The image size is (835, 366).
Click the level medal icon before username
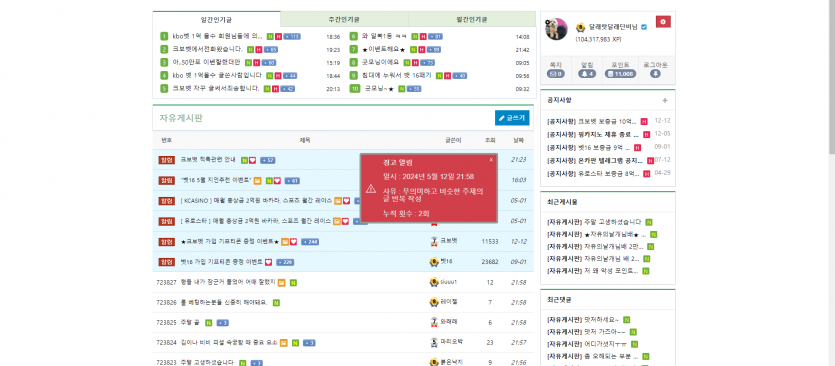pos(580,27)
